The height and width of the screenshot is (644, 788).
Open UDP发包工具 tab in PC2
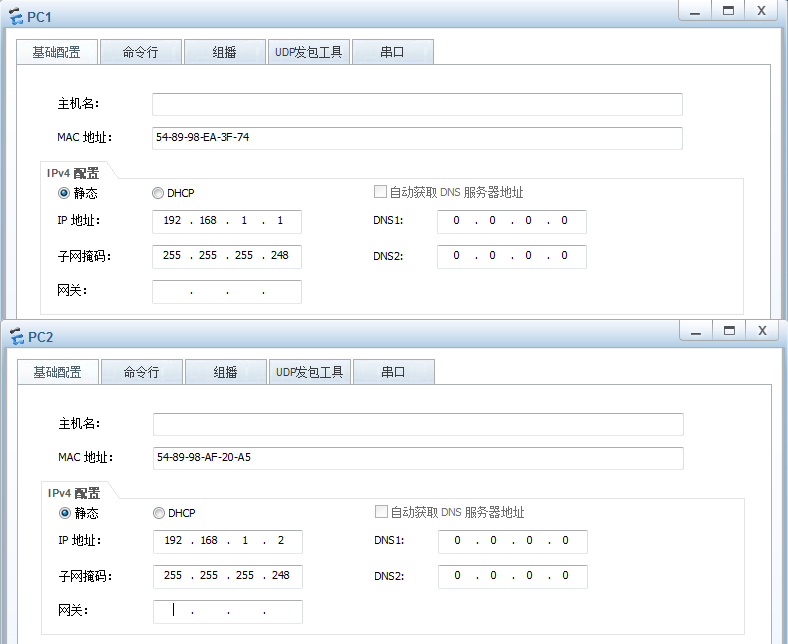click(x=310, y=372)
